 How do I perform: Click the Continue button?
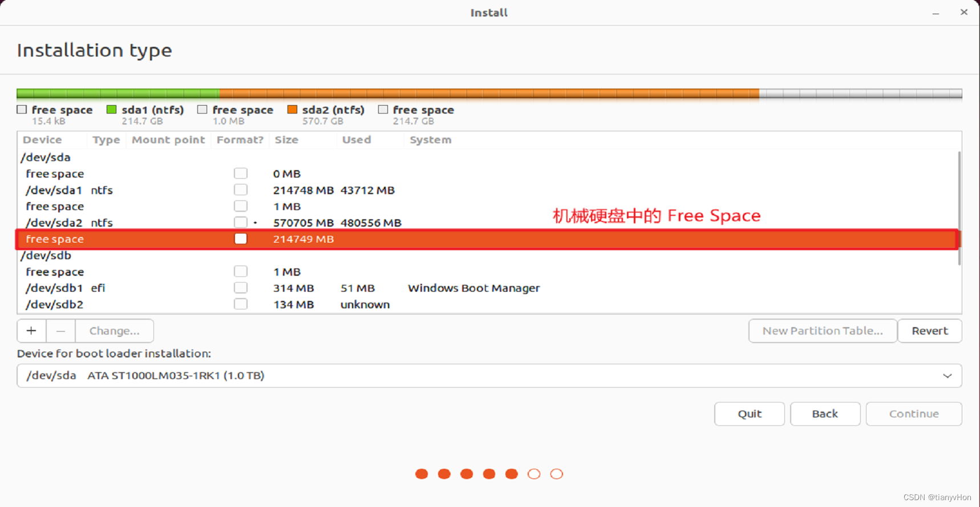pos(914,414)
